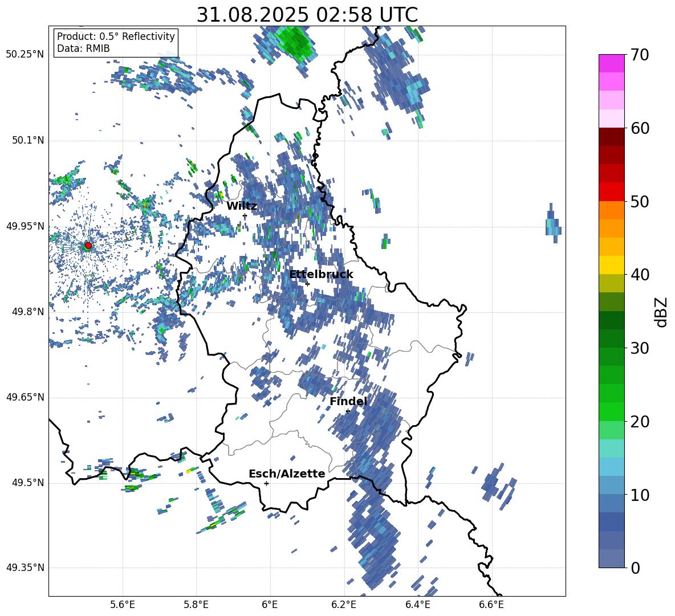Click the 50 value on colorbar

[x=640, y=202]
